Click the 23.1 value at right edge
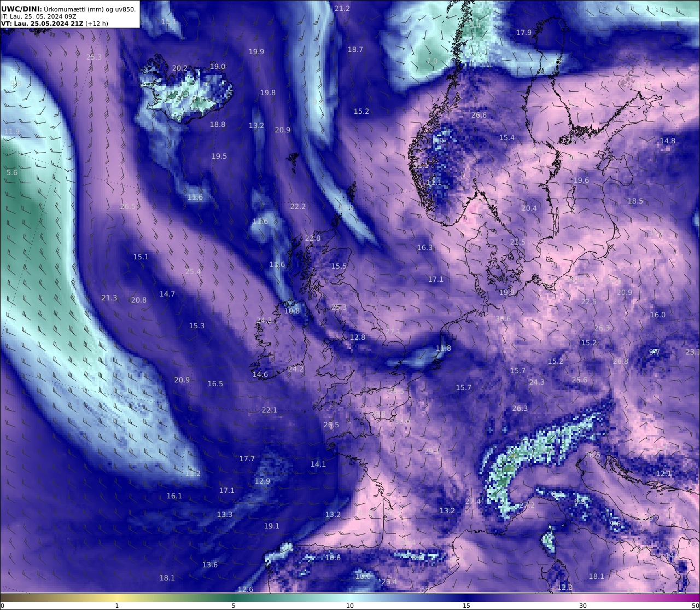This screenshot has width=700, height=610. coord(693,352)
